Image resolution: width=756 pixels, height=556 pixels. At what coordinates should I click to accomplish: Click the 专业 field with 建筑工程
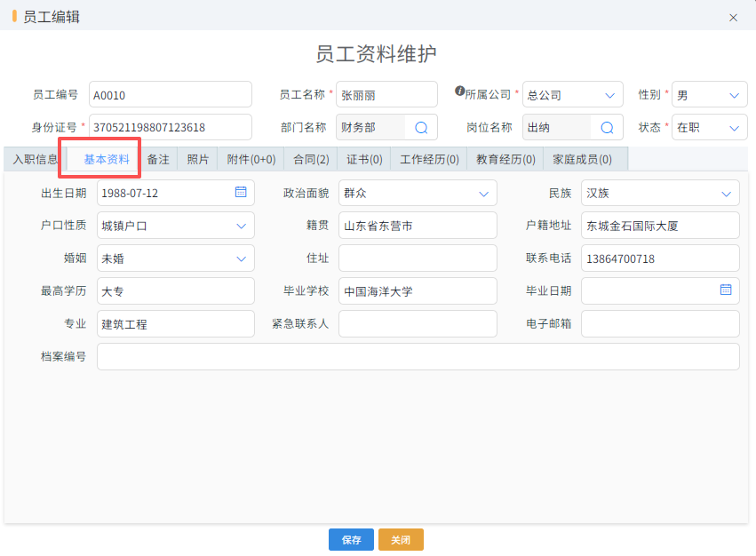pyautogui.click(x=176, y=323)
